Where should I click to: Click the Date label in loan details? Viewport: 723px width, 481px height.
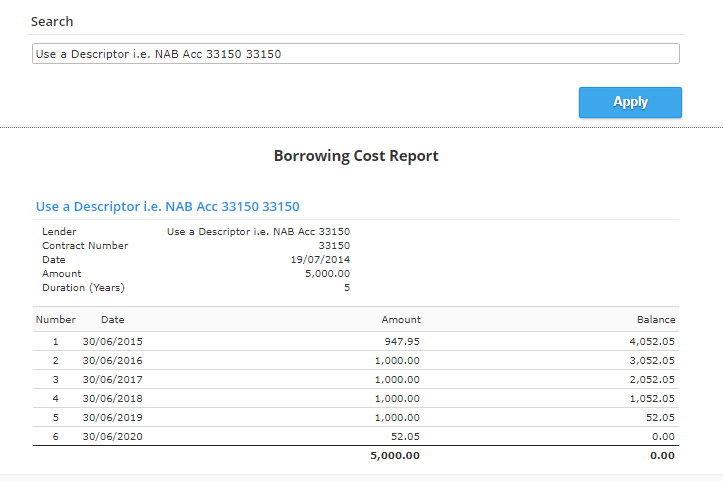[x=53, y=259]
